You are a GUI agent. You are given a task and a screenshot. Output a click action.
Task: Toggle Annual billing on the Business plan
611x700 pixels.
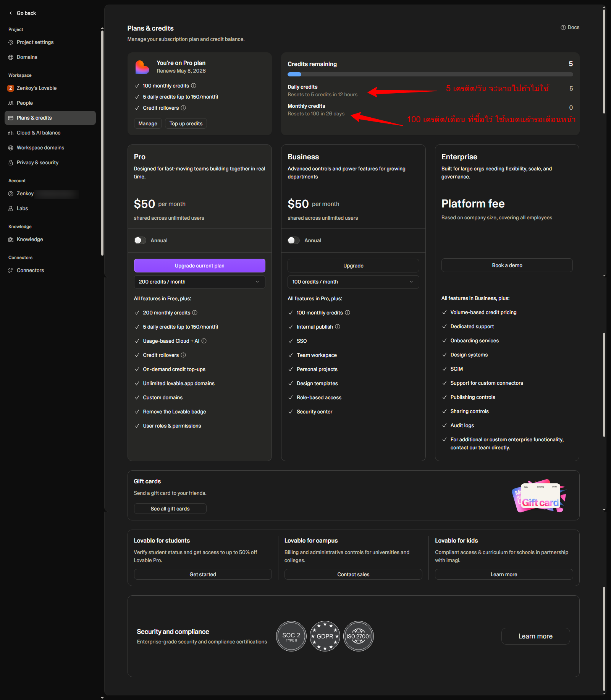click(x=294, y=240)
